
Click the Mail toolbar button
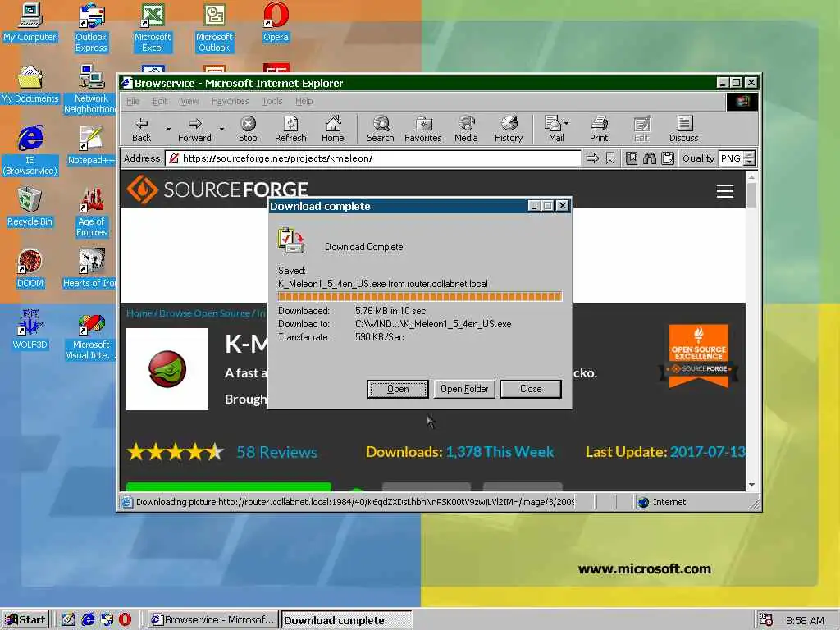click(x=554, y=130)
